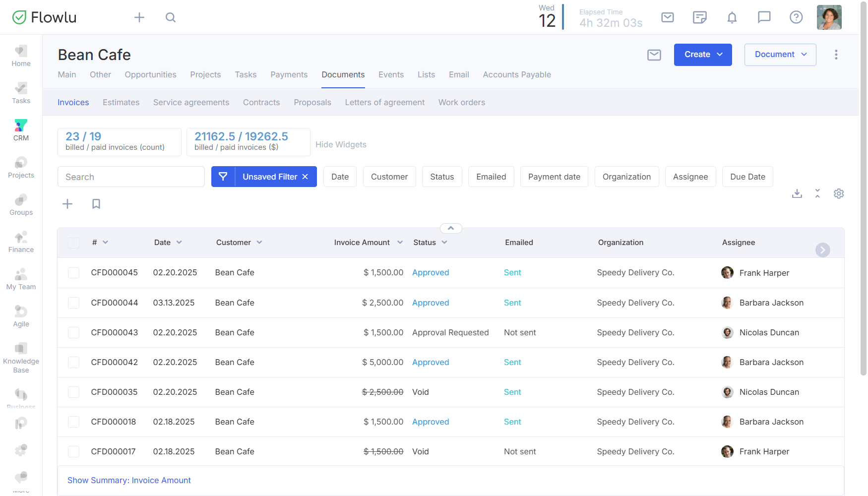The image size is (868, 496).
Task: Save filter with the bookmark icon
Action: 96,204
